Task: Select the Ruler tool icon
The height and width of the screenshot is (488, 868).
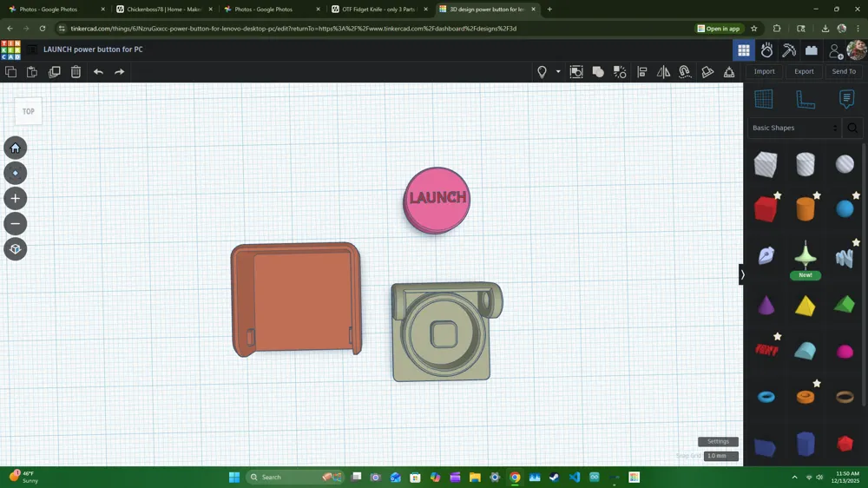Action: [805, 99]
